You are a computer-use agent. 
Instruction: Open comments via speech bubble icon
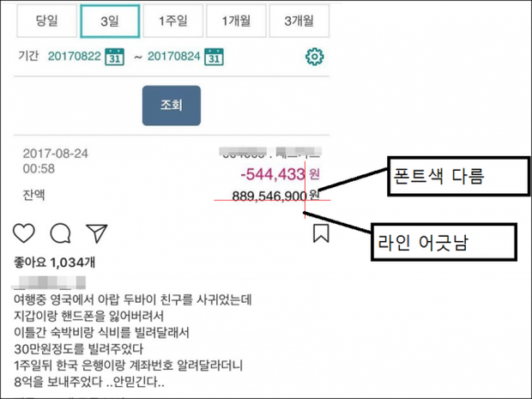[60, 233]
